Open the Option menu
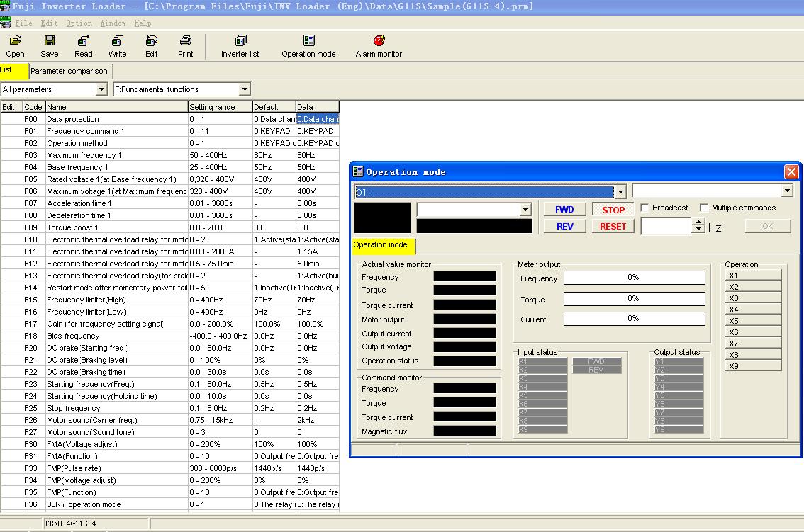 (79, 23)
